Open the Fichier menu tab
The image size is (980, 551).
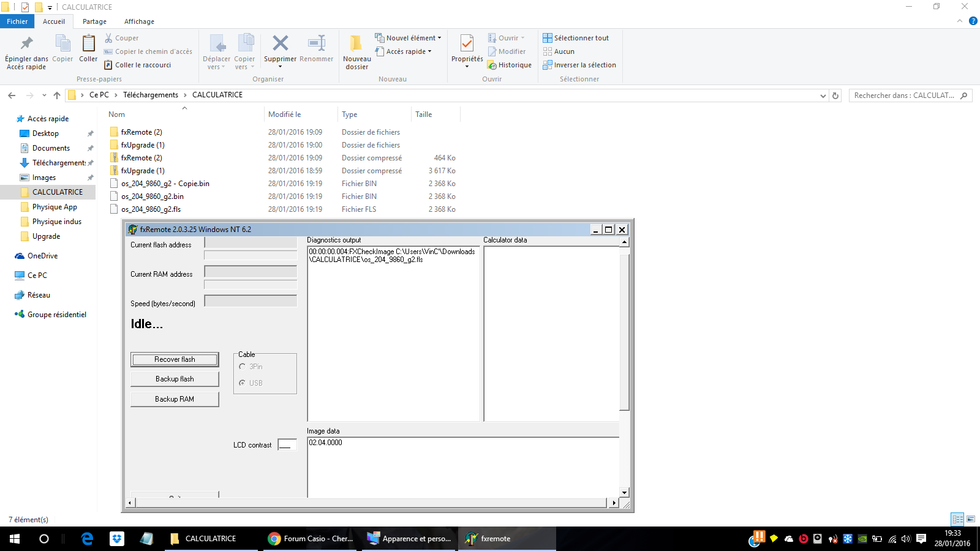[17, 21]
